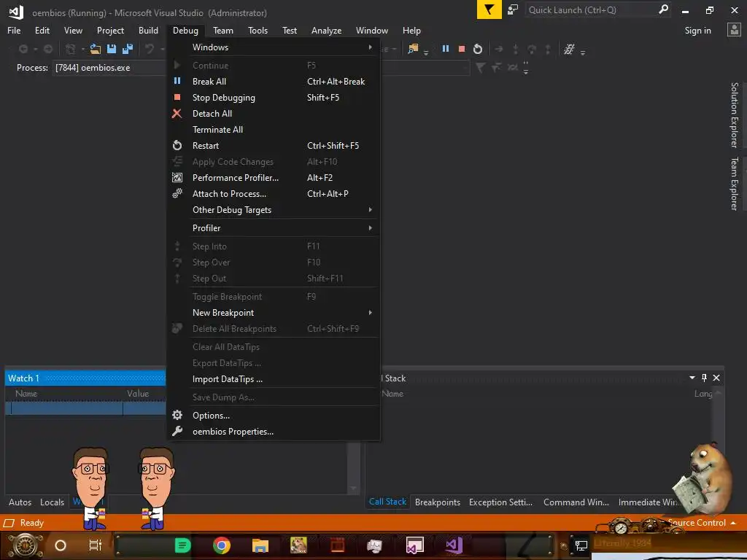Switch to the Locals tab
The width and height of the screenshot is (747, 560).
pyautogui.click(x=52, y=502)
